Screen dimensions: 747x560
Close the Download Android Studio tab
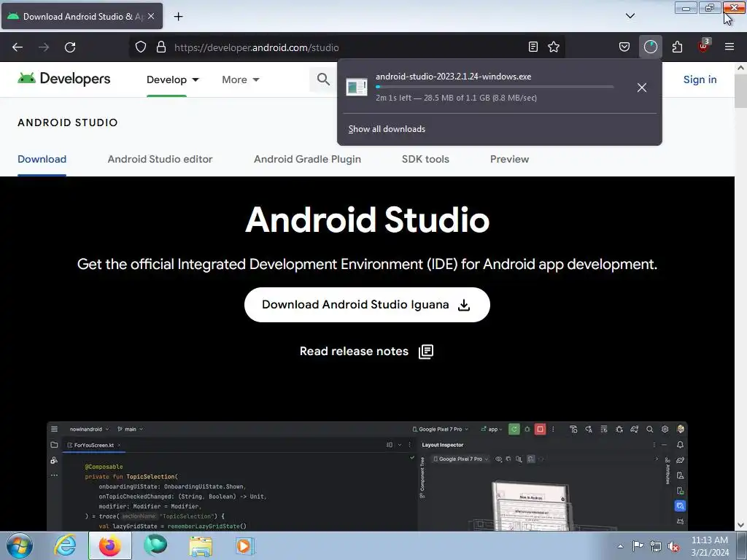151,16
